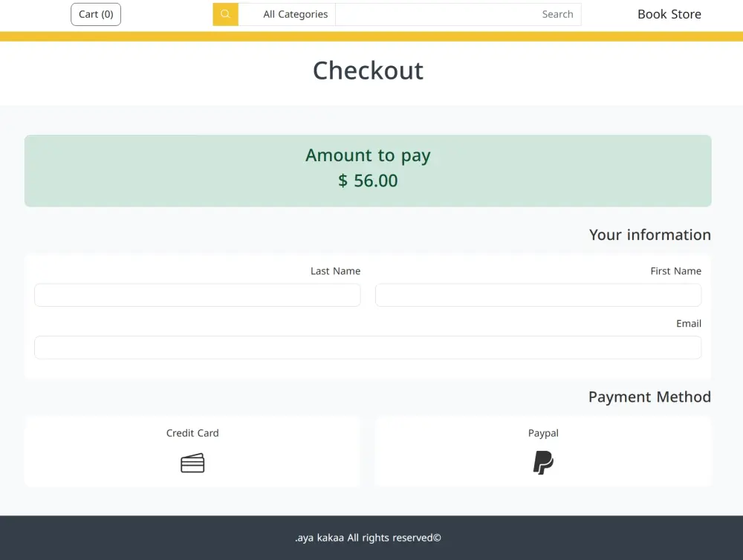The height and width of the screenshot is (560, 743).
Task: Click the footer copyright text
Action: (x=368, y=538)
